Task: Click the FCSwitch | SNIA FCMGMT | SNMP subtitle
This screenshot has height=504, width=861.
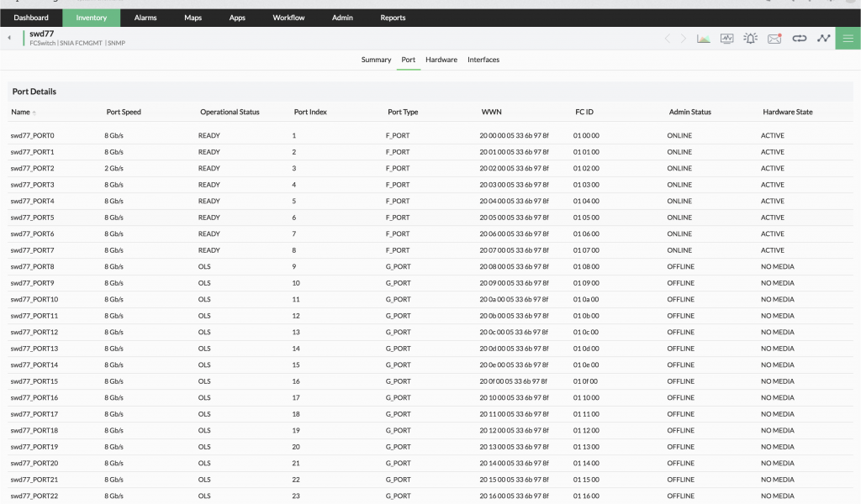Action: click(x=77, y=44)
